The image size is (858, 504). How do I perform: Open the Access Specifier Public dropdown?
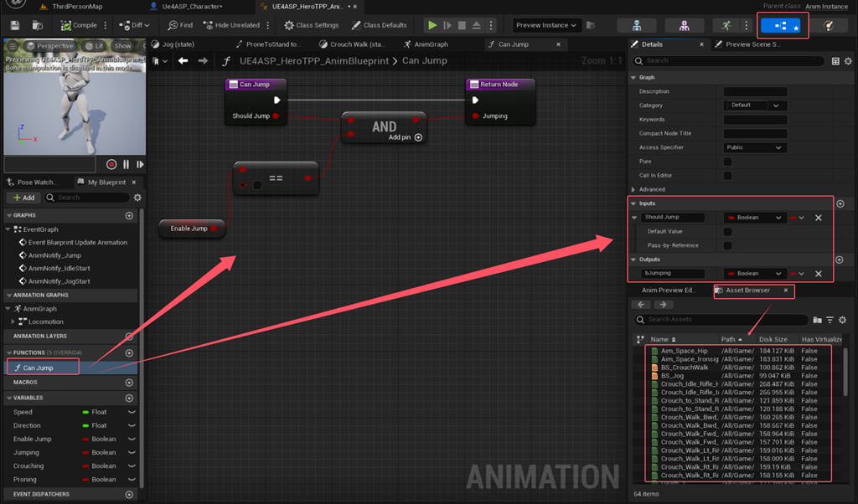pos(755,147)
